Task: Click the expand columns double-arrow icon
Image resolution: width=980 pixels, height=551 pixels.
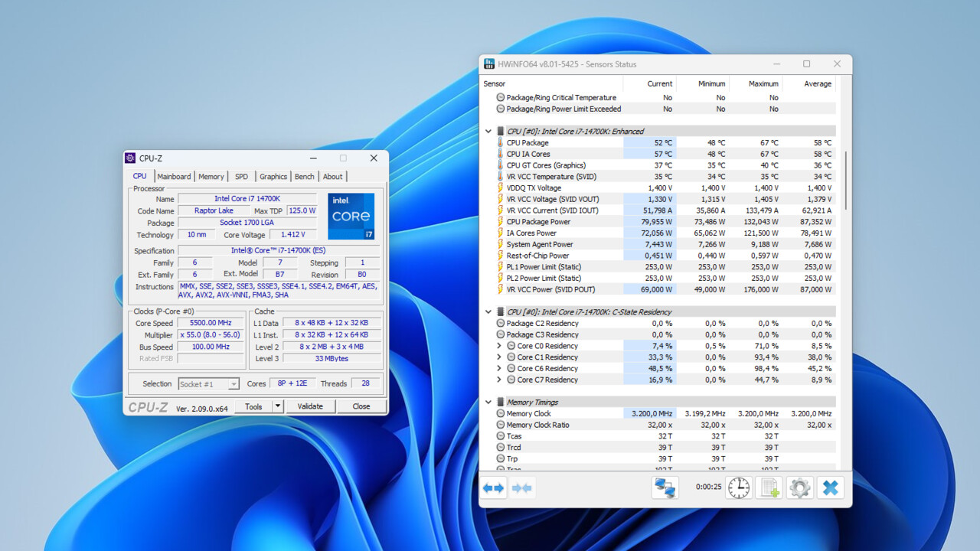Action: (x=493, y=487)
